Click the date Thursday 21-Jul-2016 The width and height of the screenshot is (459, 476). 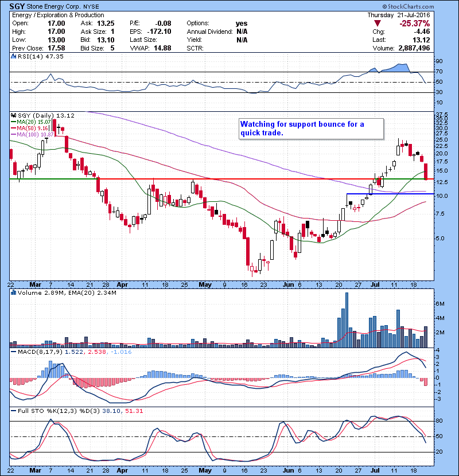399,15
